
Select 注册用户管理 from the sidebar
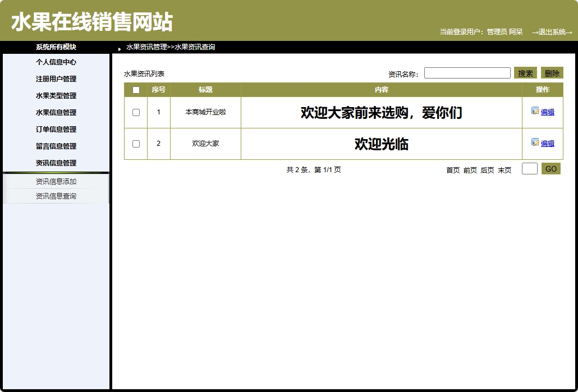tap(56, 79)
